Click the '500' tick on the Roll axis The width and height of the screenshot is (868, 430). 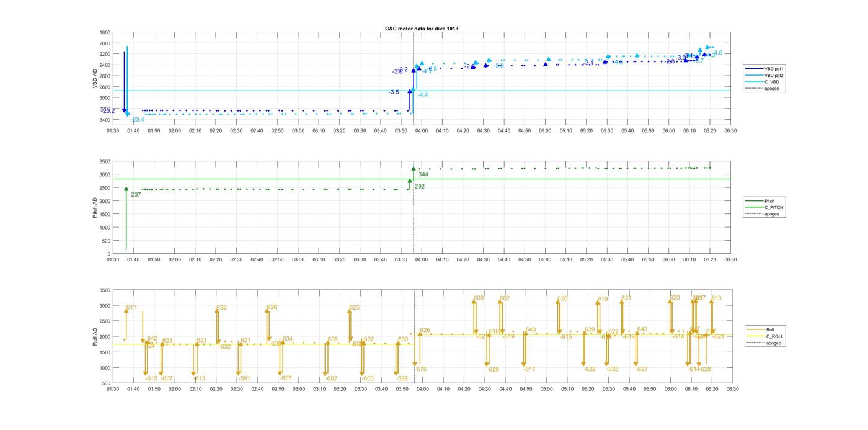coord(107,383)
